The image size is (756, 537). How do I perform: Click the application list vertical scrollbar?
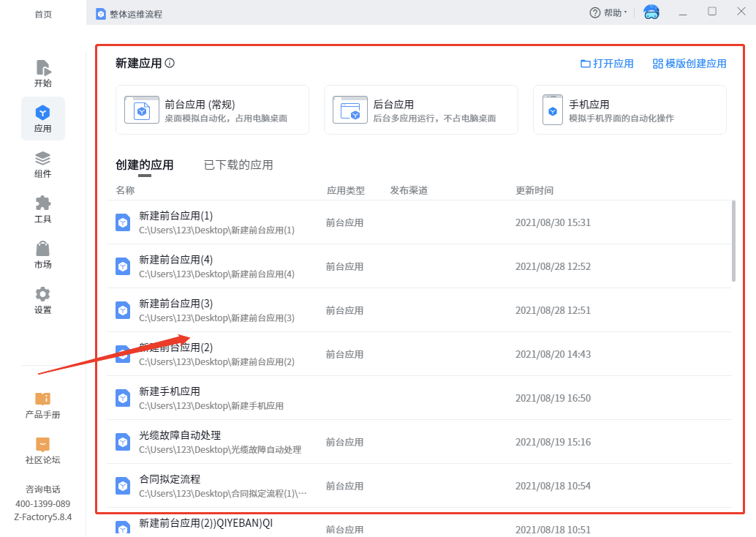pos(733,241)
